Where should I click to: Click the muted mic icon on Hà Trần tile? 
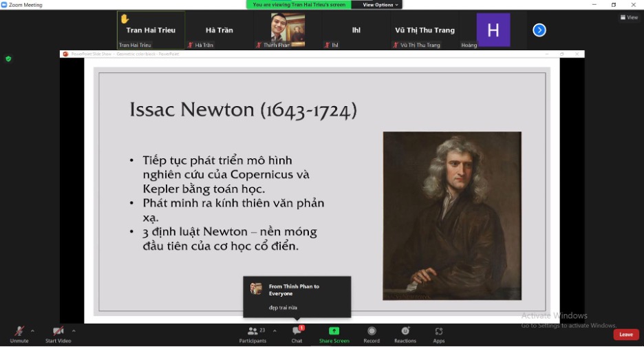click(190, 45)
